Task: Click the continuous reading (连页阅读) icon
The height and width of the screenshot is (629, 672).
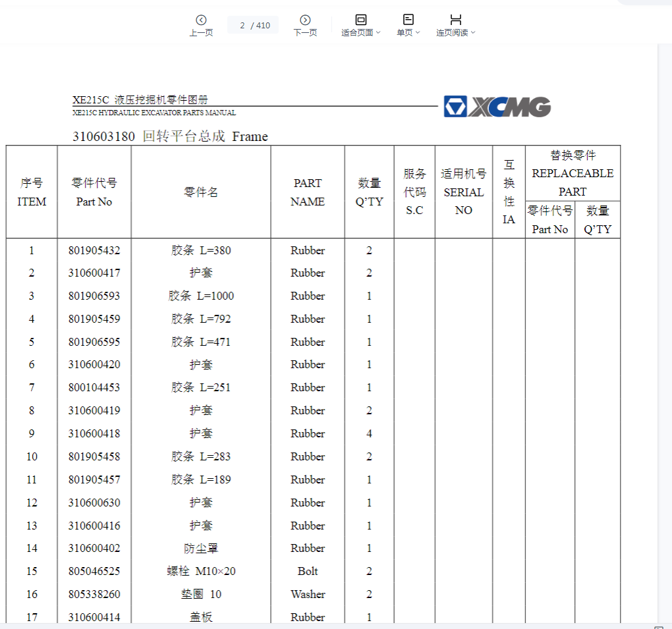Action: [455, 19]
